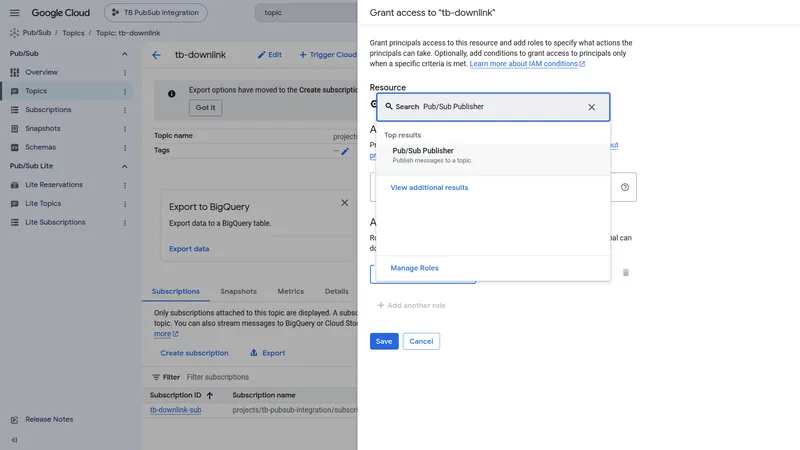
Task: Click the Overview grid icon
Action: 15,72
